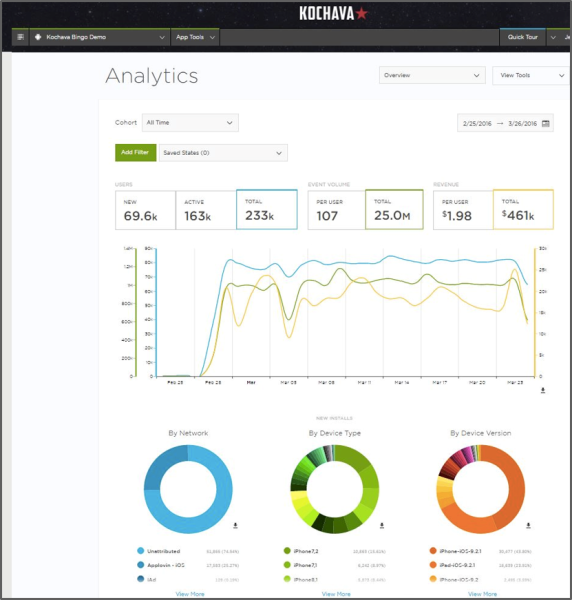Viewport: 572px width, 600px height.
Task: Open the Cohort All Time dropdown
Action: pyautogui.click(x=190, y=122)
